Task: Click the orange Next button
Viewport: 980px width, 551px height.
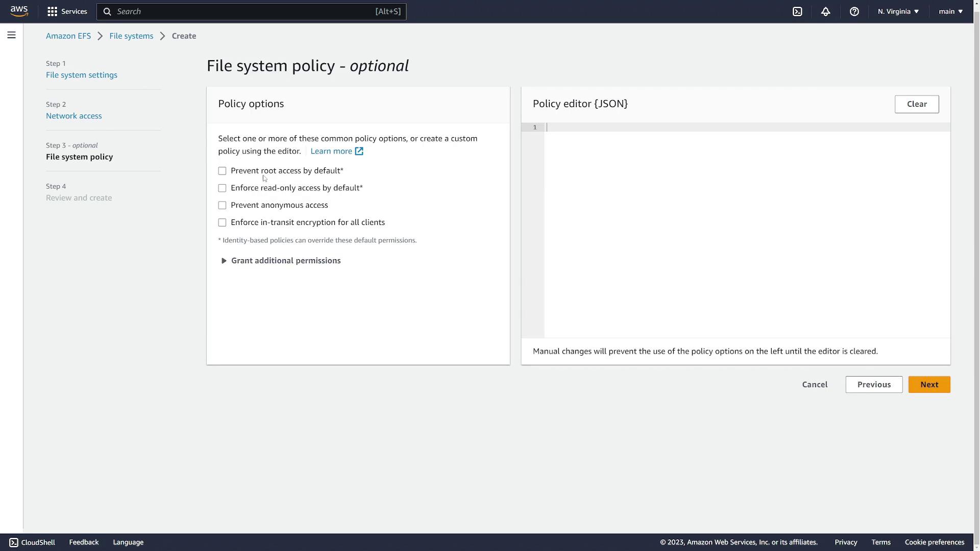Action: click(929, 385)
